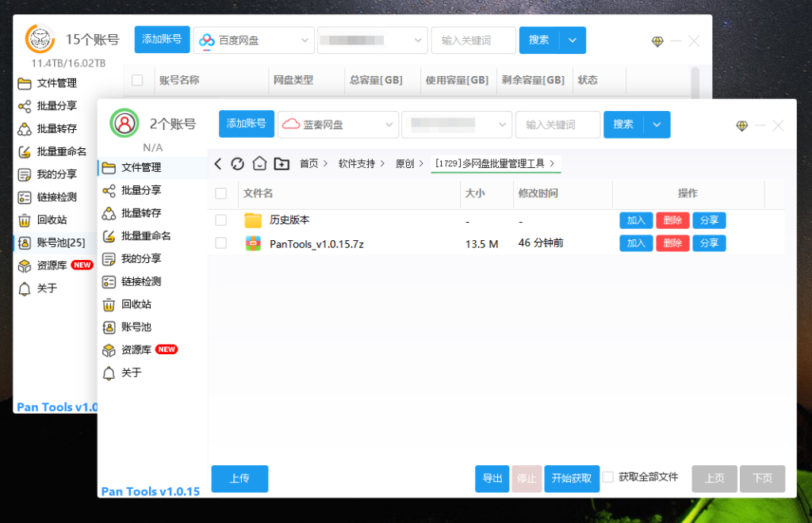Open the 链接检测 link checker tool
This screenshot has width=812, height=523.
click(x=139, y=281)
